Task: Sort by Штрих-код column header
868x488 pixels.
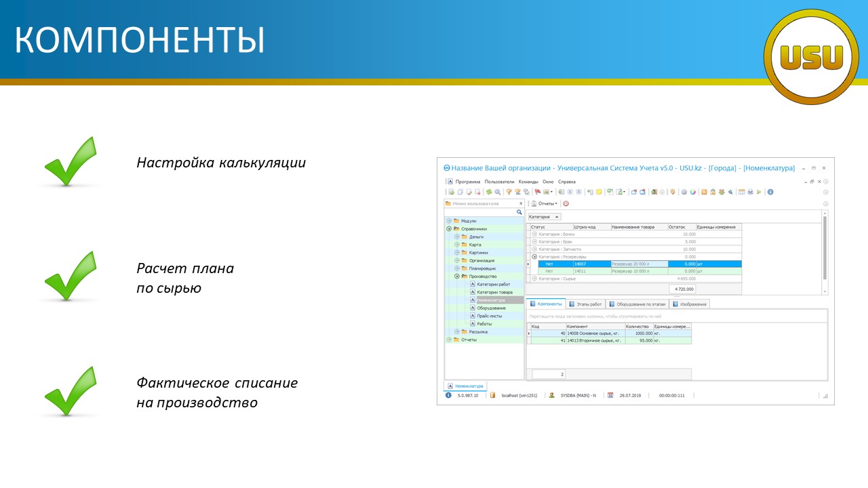Action: tap(591, 227)
